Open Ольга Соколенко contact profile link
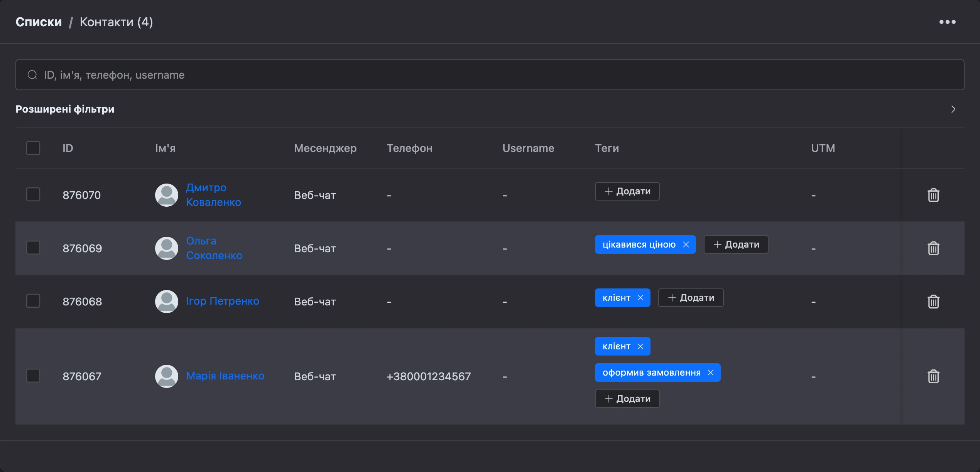980x472 pixels. pos(214,248)
